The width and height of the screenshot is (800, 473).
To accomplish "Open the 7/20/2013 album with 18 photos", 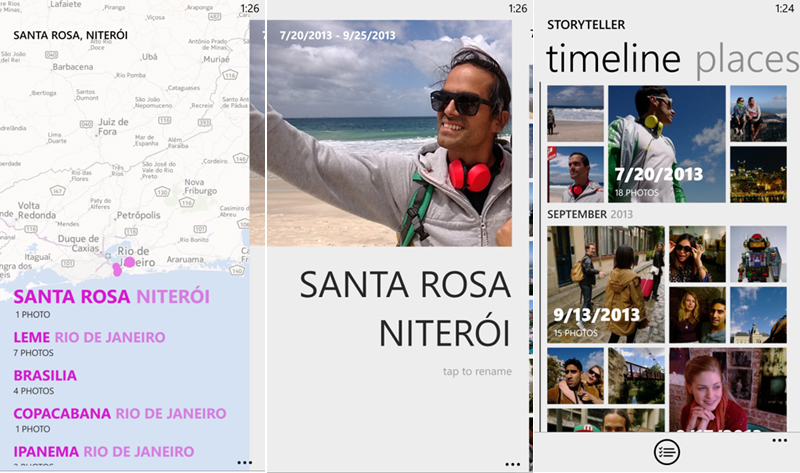I will (x=666, y=143).
